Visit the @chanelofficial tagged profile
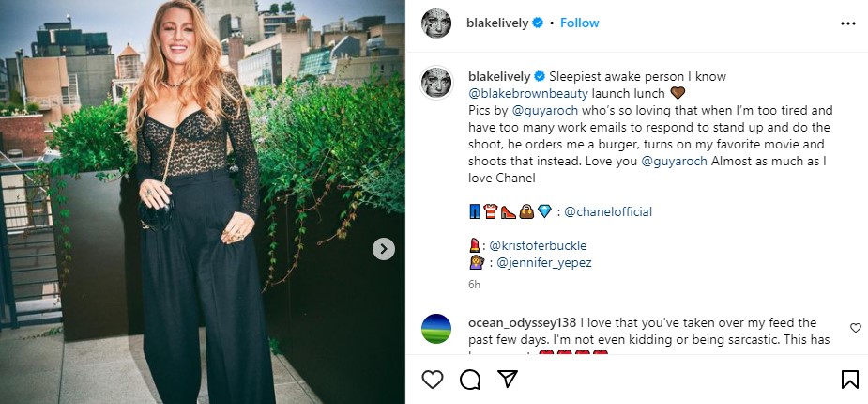Viewport: 868px width, 404px height. point(607,211)
